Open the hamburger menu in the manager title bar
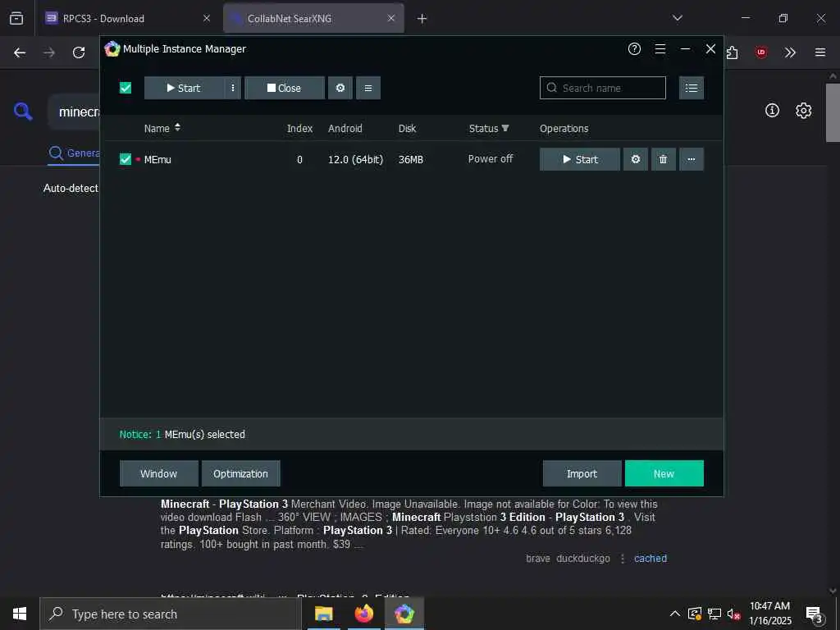This screenshot has width=840, height=630. click(660, 48)
